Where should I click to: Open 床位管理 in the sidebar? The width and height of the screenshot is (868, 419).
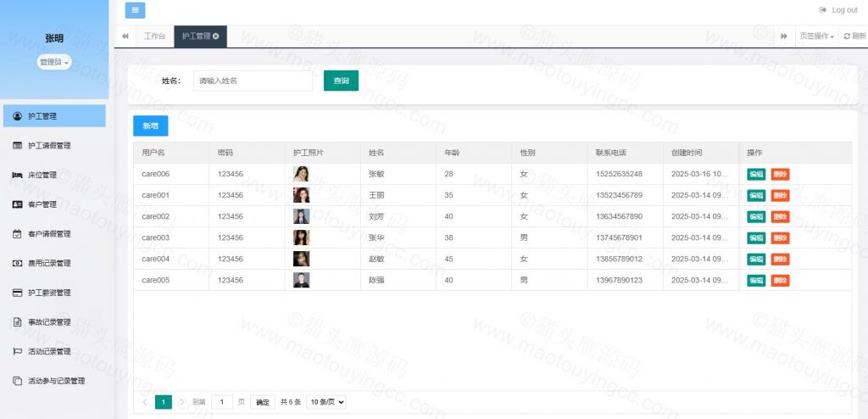(x=54, y=175)
